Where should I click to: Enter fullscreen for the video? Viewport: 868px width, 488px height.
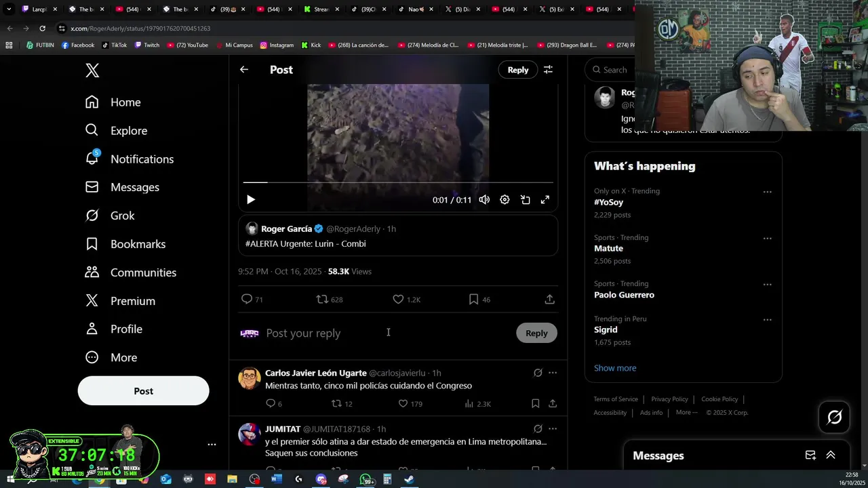click(x=545, y=200)
